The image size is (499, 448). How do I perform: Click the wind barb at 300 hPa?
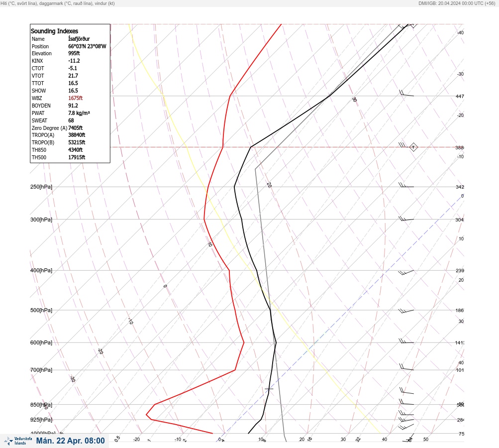tap(406, 219)
